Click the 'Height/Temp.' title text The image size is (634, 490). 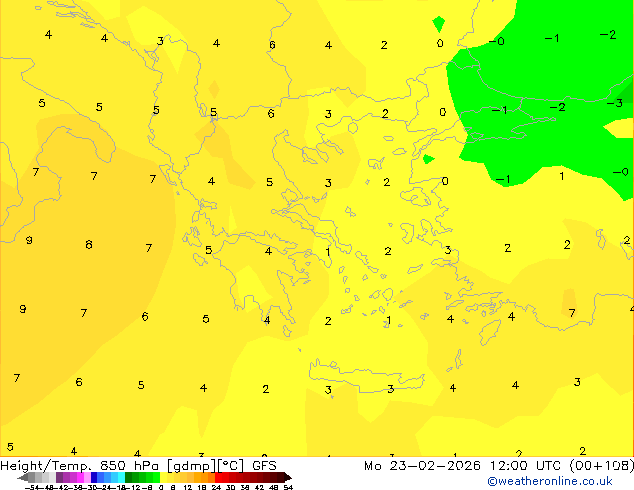(46, 466)
